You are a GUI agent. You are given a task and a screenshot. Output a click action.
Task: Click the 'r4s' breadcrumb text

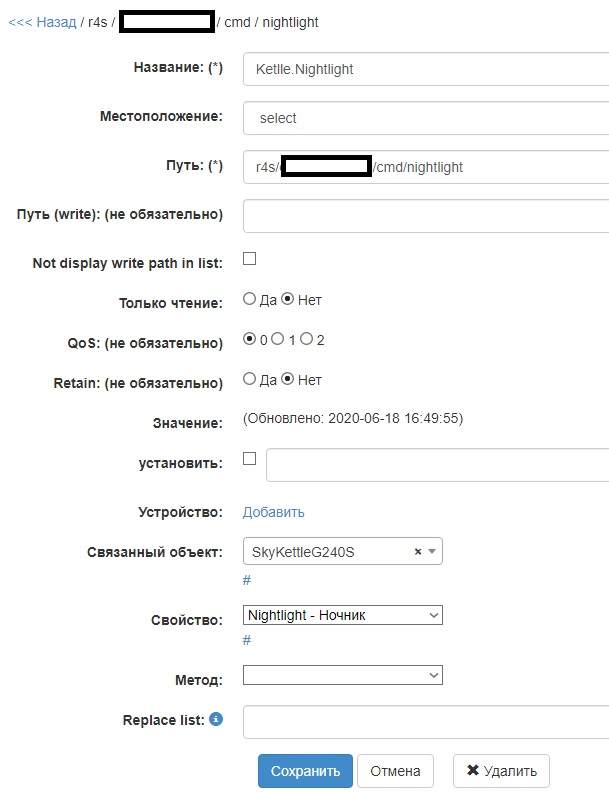coord(97,23)
